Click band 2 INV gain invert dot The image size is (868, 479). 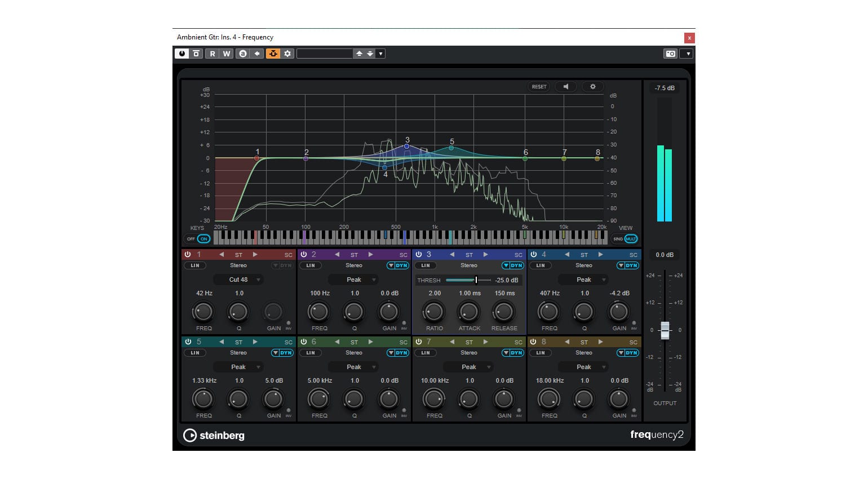[404, 323]
